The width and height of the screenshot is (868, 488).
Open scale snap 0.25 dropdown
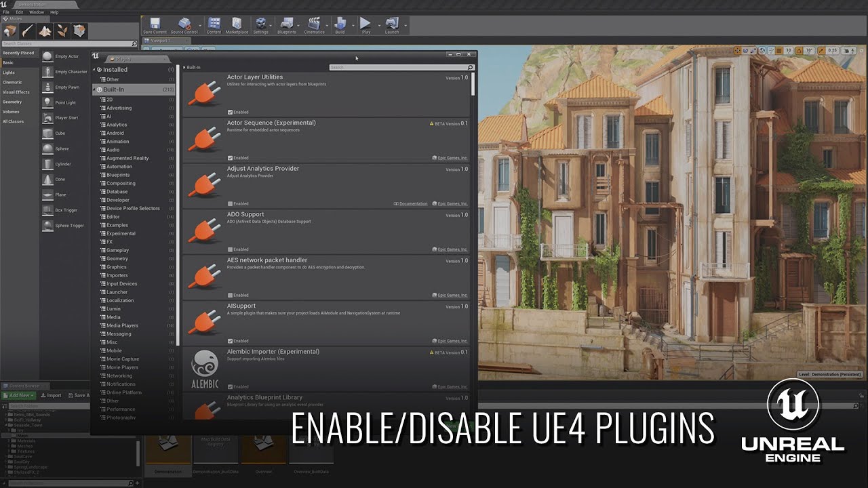pyautogui.click(x=833, y=50)
